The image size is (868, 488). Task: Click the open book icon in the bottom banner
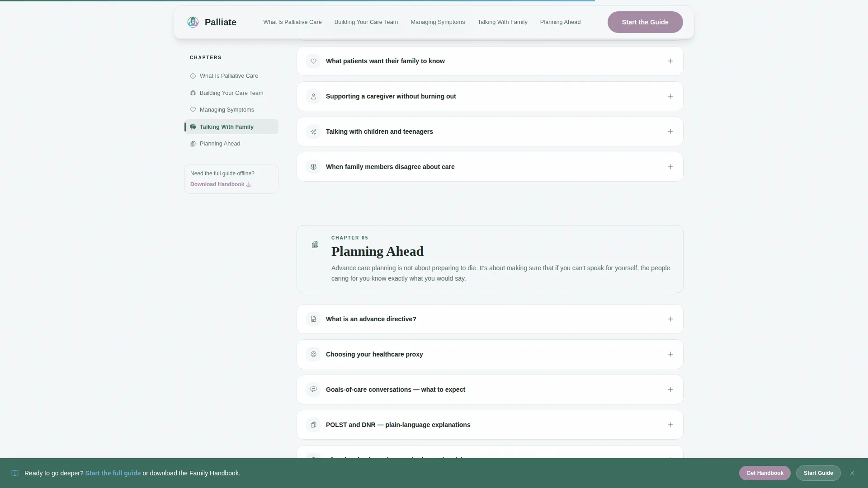(x=15, y=473)
